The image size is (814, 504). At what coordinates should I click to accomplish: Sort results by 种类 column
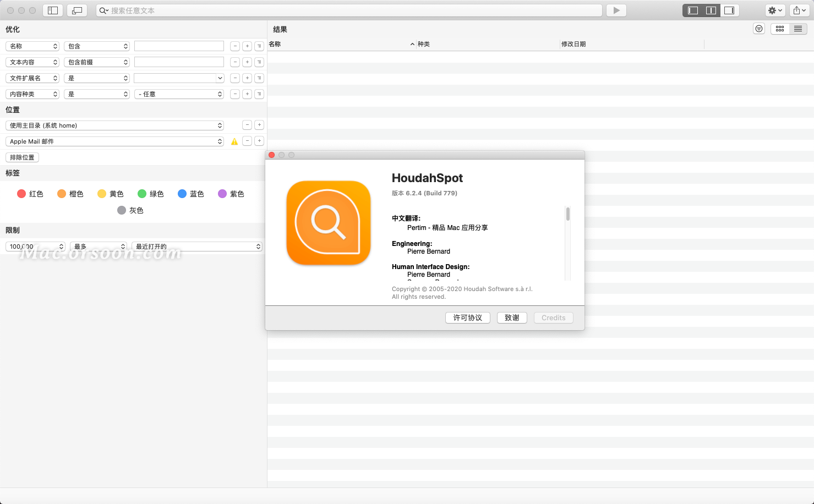point(488,44)
